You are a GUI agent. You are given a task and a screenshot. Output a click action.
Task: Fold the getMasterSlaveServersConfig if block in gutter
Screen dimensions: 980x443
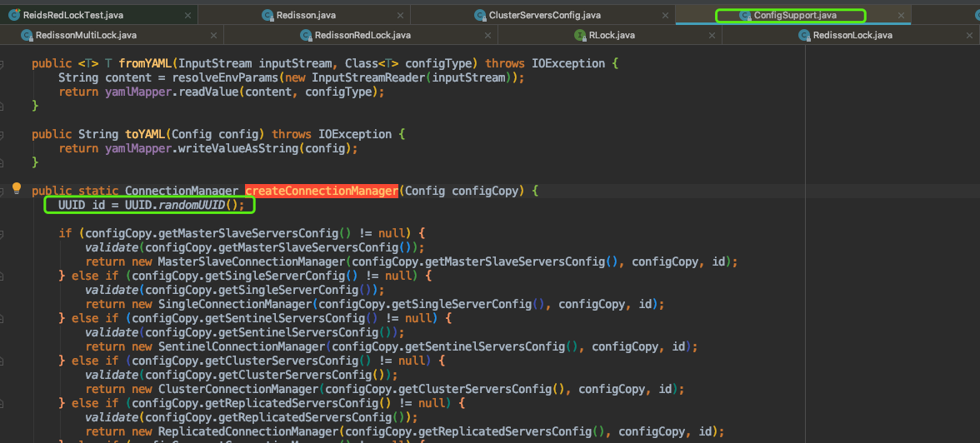click(3, 233)
